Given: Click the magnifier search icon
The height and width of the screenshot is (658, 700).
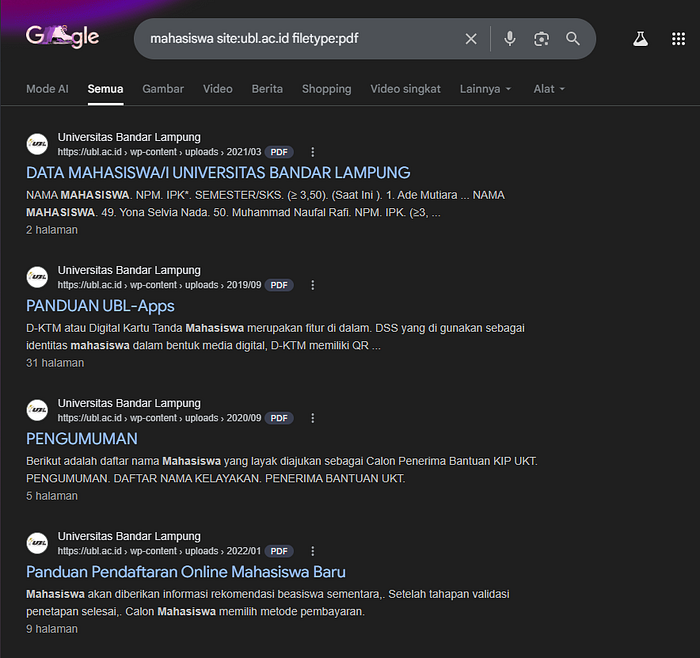Looking at the screenshot, I should pos(573,39).
